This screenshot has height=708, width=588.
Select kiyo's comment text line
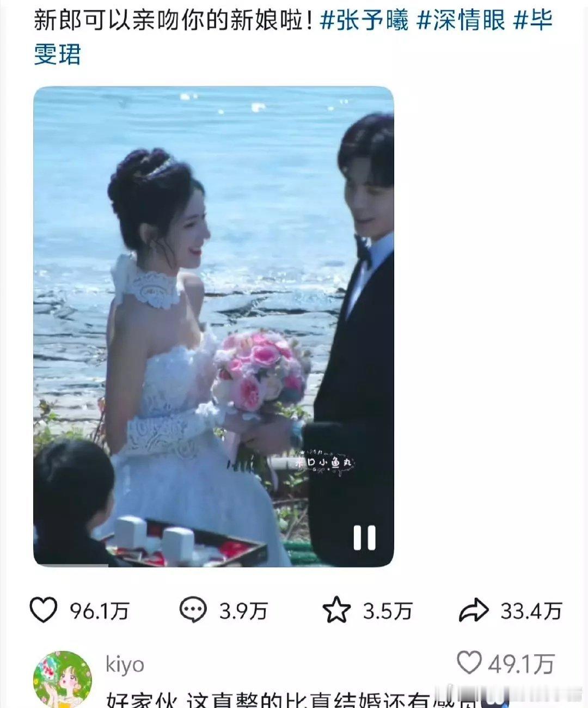tap(294, 699)
